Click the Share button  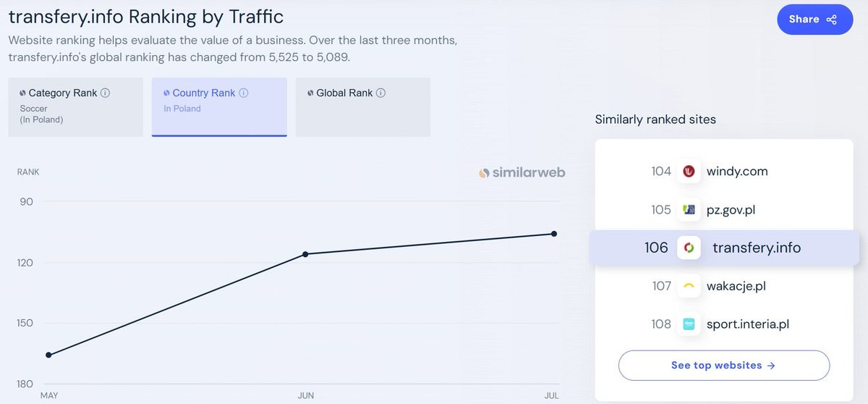point(815,20)
